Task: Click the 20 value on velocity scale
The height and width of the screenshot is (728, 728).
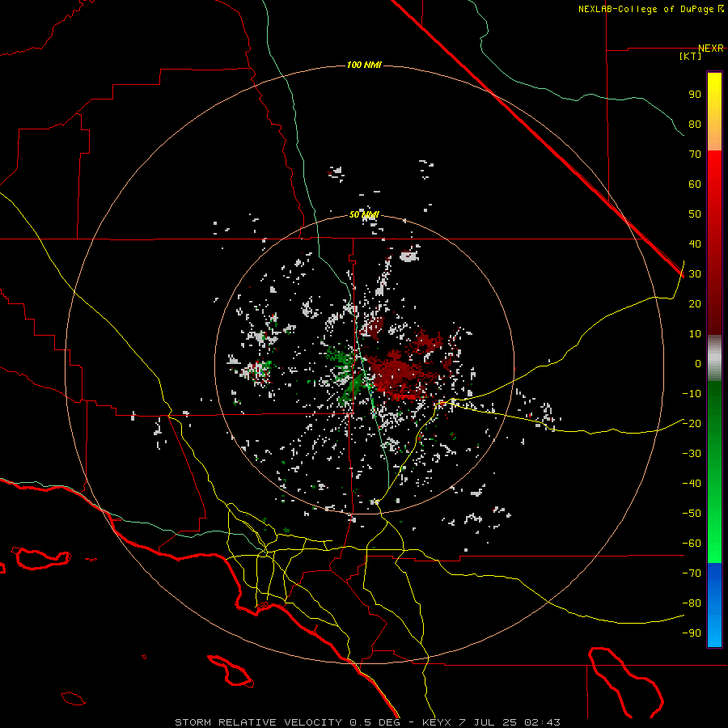Action: 695,303
